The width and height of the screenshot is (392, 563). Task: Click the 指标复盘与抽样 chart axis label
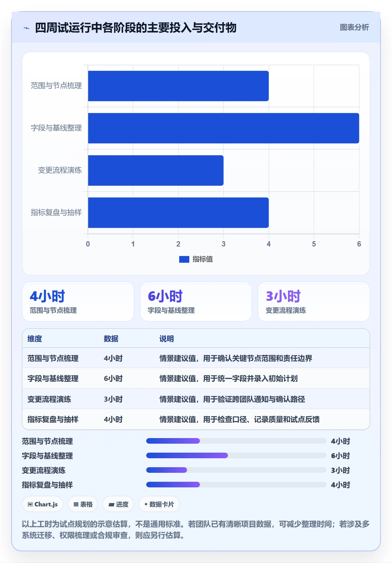56,213
